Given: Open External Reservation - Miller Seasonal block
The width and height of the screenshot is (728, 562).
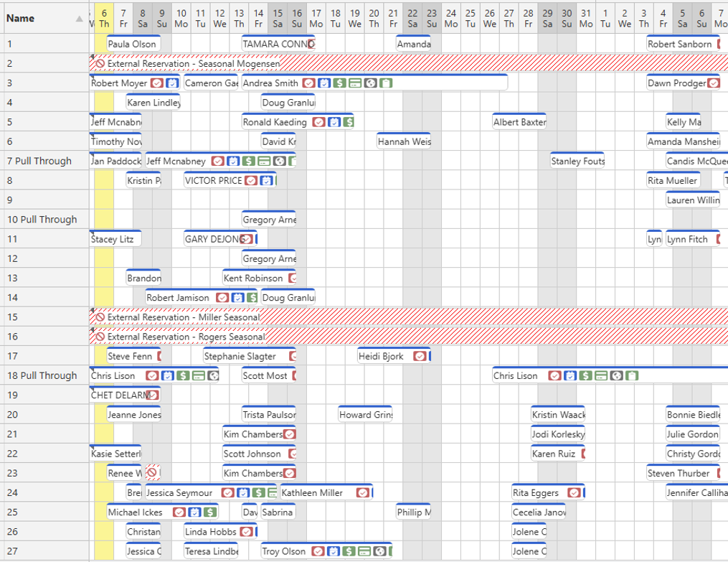Looking at the screenshot, I should click(409, 317).
